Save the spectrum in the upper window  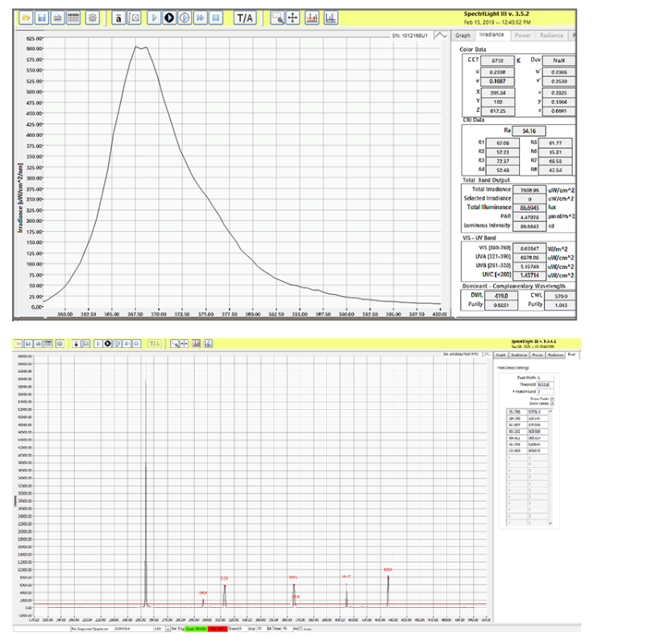[42, 18]
